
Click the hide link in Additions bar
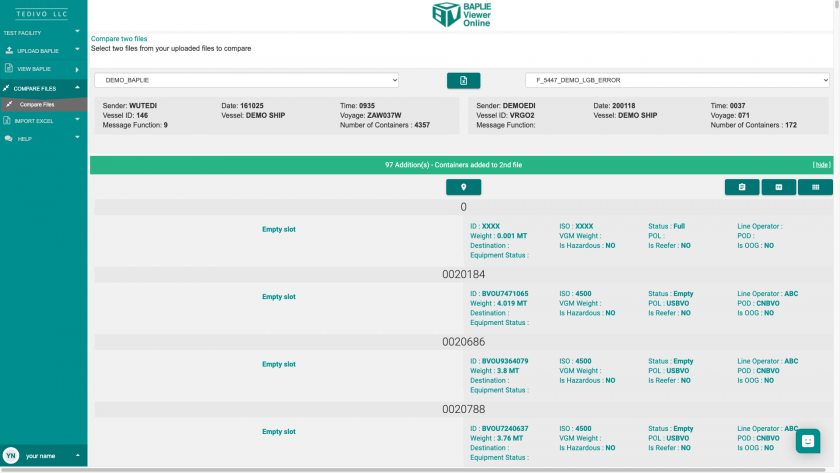[821, 165]
